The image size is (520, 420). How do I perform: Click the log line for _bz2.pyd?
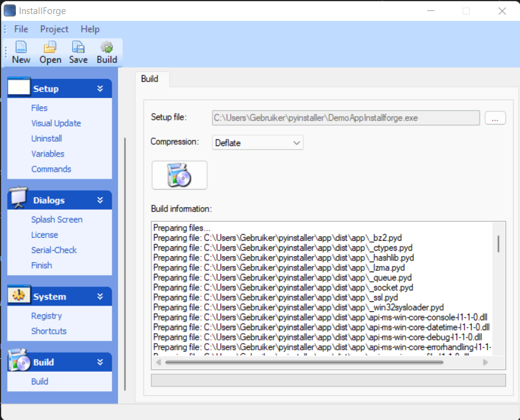277,238
